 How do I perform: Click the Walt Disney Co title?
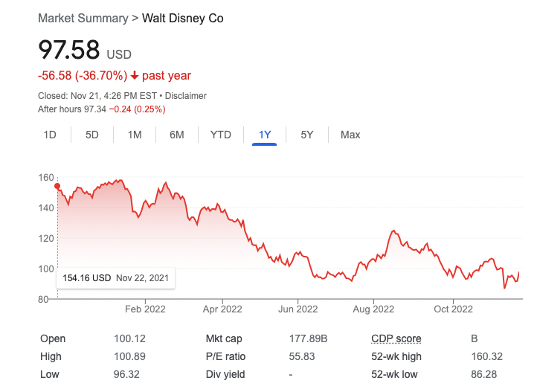(183, 18)
